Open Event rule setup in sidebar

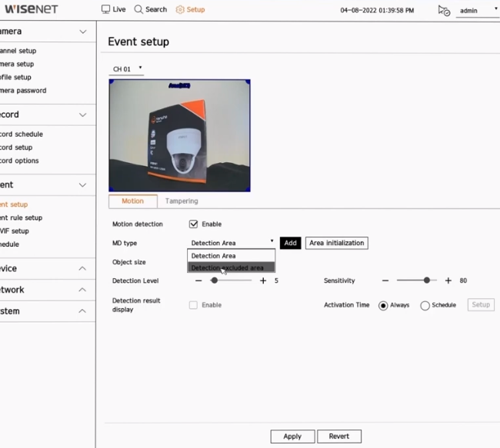pyautogui.click(x=22, y=217)
